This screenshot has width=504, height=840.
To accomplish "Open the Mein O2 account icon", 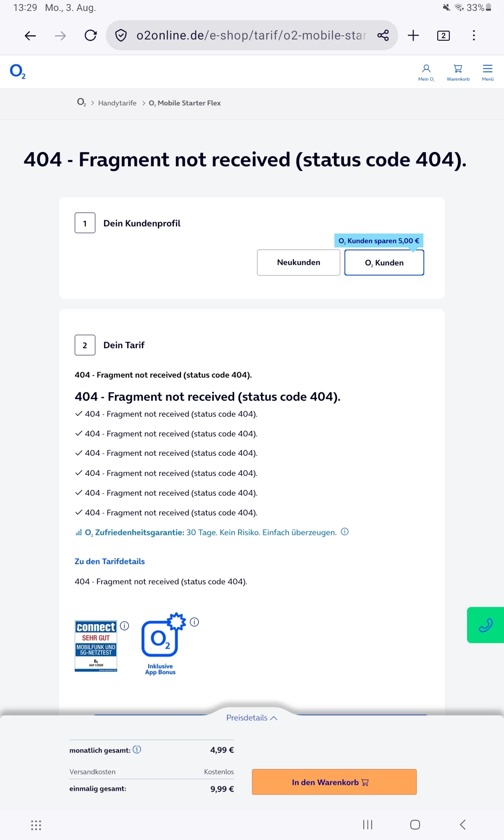I will (426, 72).
